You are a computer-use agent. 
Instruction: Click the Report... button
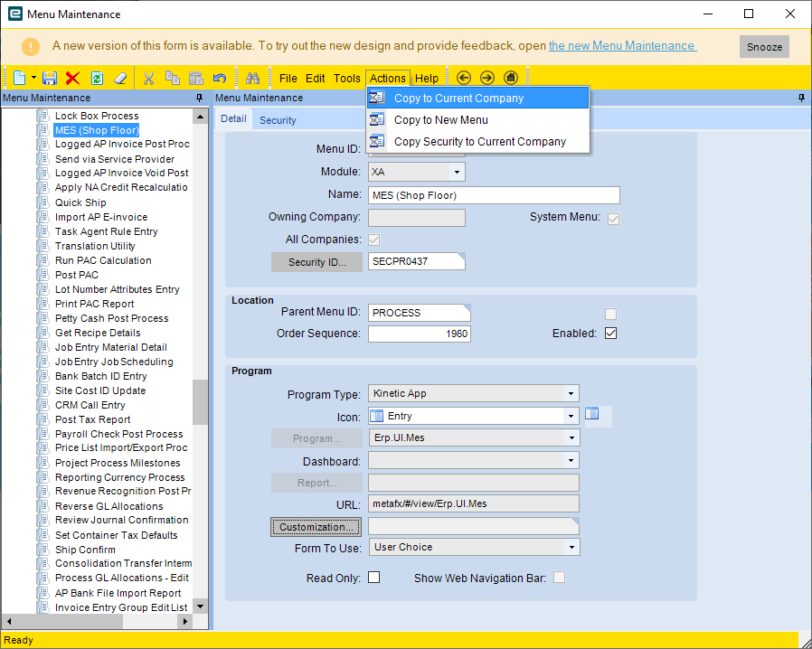point(316,483)
